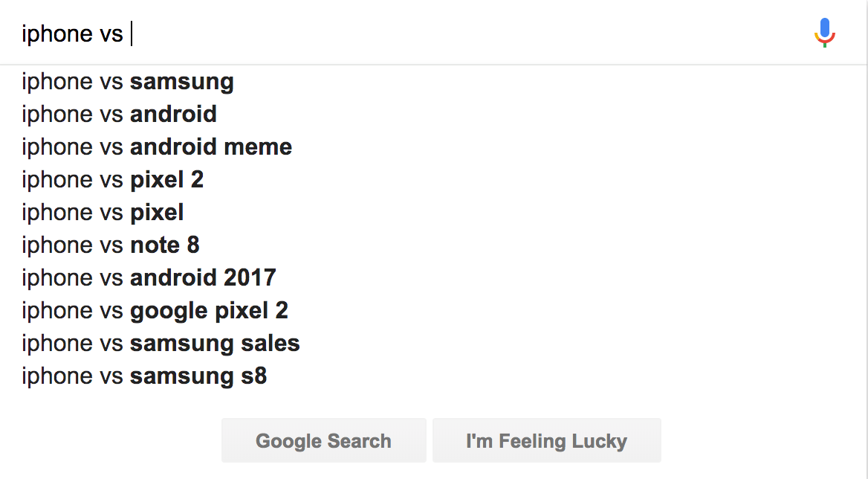Click the bold "note 8" suggestion text

coord(165,245)
